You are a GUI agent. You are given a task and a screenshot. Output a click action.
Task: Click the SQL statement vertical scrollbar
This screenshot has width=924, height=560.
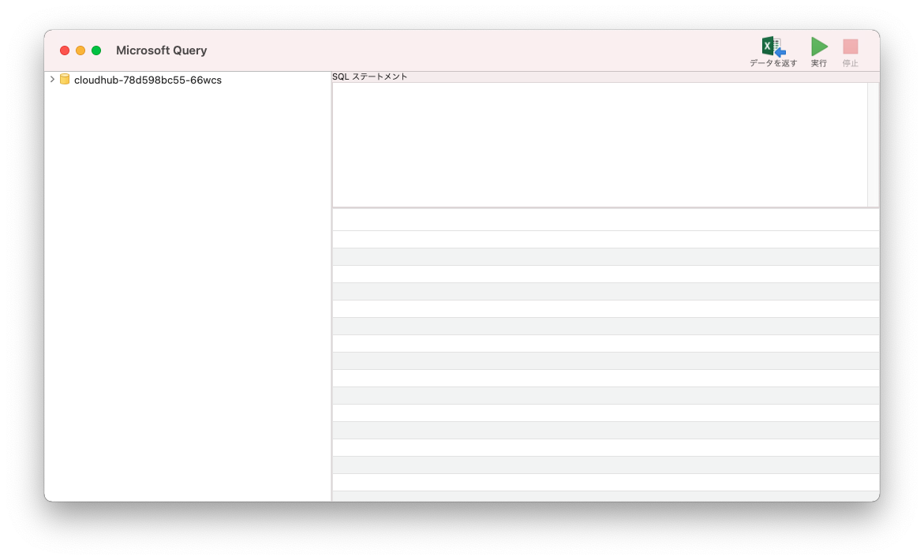[x=873, y=145]
